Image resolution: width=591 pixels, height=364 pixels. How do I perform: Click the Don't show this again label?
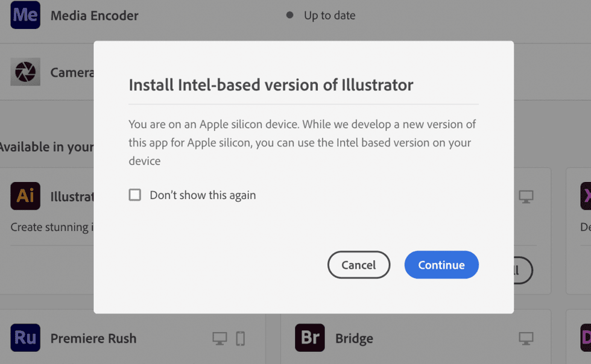[x=203, y=195]
